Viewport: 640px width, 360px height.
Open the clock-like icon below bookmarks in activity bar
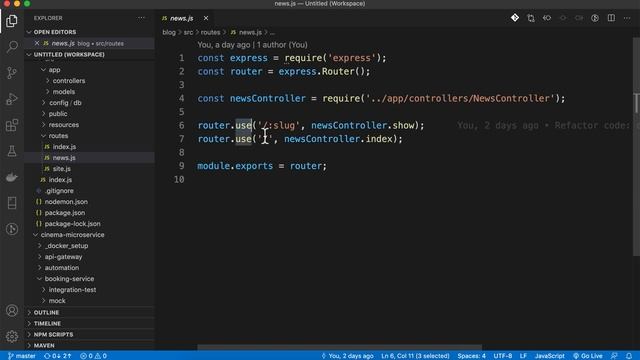coord(12,229)
